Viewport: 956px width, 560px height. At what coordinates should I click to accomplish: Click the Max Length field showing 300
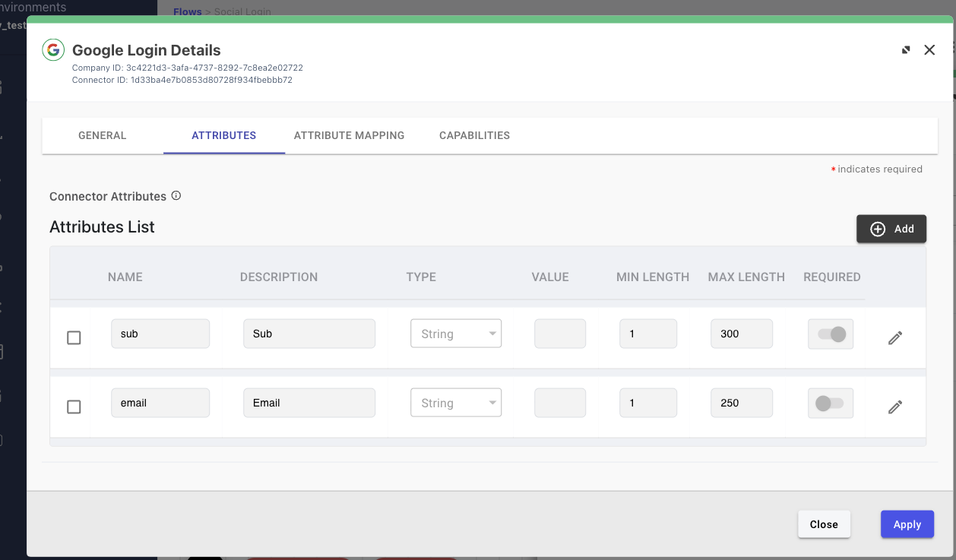[742, 334]
